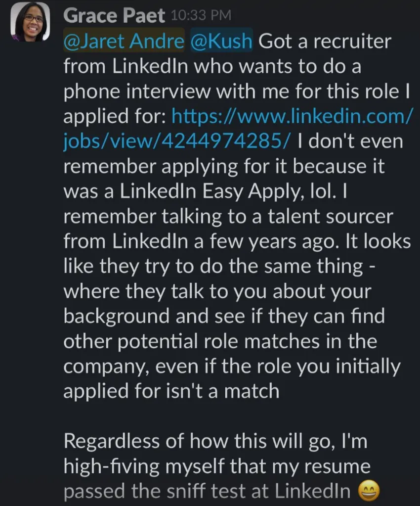Open Grace Paet's profile avatar photo
The width and height of the screenshot is (420, 506).
click(30, 22)
